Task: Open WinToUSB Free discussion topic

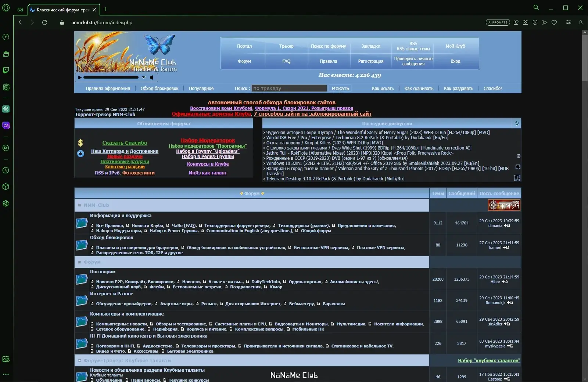Action: (357, 138)
